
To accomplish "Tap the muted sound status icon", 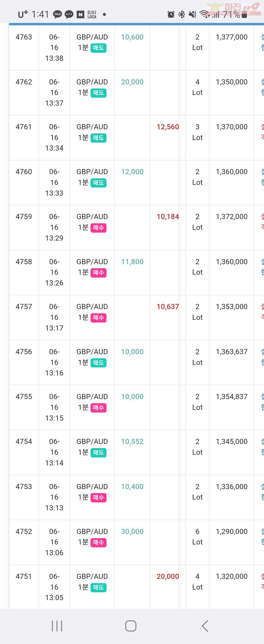I will (192, 14).
